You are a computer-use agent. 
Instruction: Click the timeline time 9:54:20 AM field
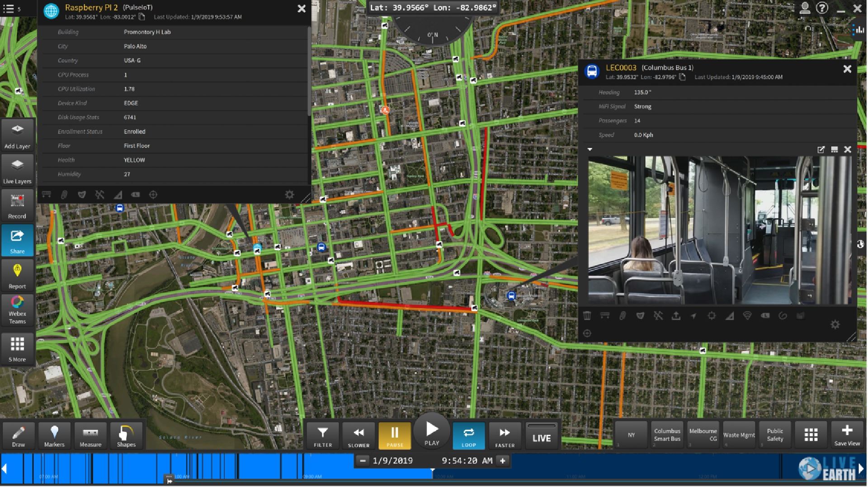(x=467, y=460)
